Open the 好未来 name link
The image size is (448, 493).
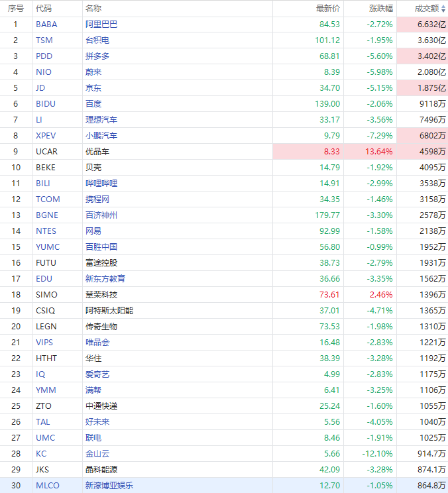pyautogui.click(x=97, y=422)
